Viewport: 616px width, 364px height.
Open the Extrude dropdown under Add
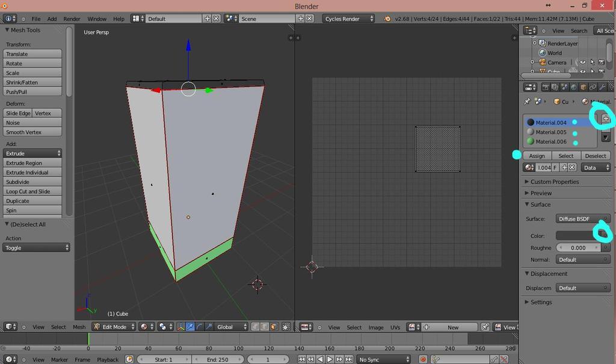click(32, 153)
